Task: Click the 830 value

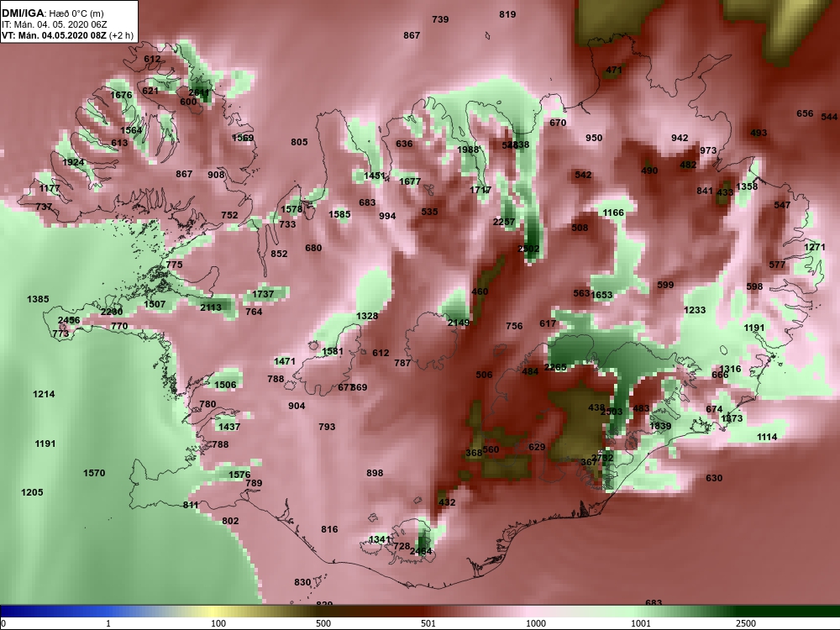Action: coord(302,582)
